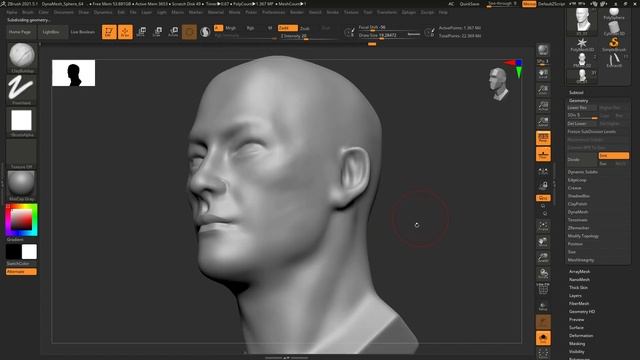The height and width of the screenshot is (360, 640).
Task: Switch to Zsub mode
Action: coord(305,29)
